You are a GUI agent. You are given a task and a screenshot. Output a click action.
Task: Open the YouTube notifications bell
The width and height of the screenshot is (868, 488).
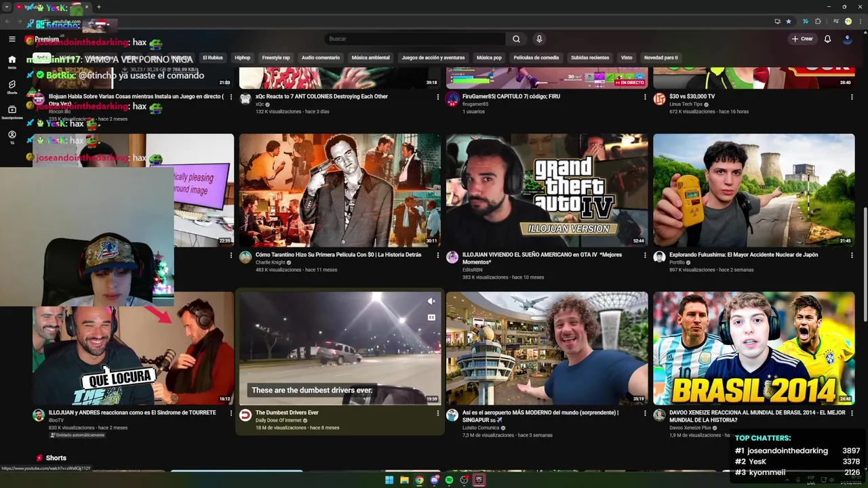coord(827,39)
